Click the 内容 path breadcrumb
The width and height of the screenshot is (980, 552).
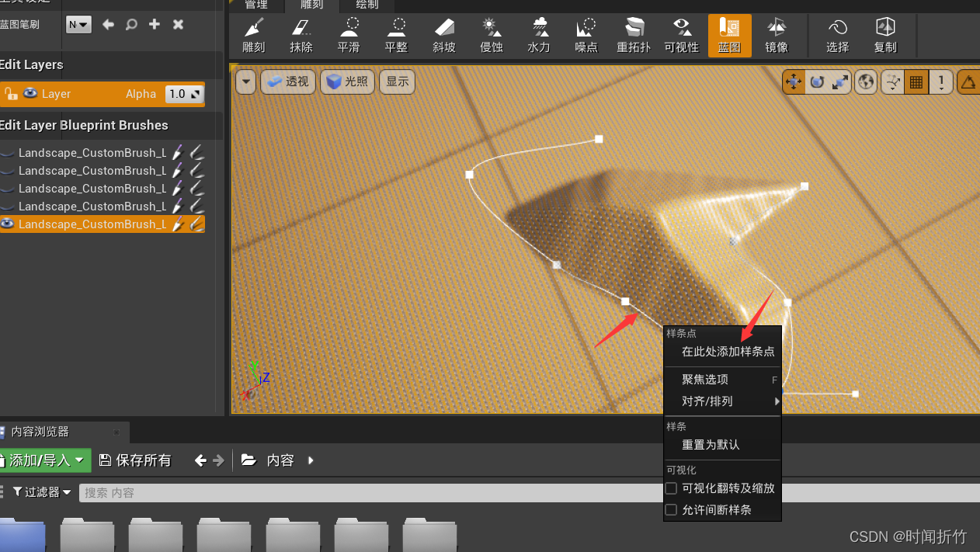pos(280,460)
